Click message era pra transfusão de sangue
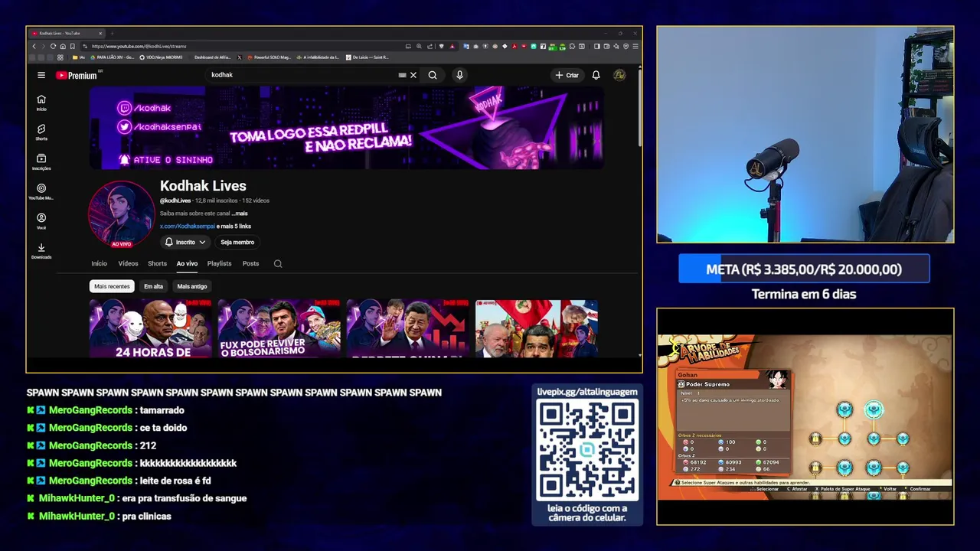980x551 pixels. click(x=184, y=498)
